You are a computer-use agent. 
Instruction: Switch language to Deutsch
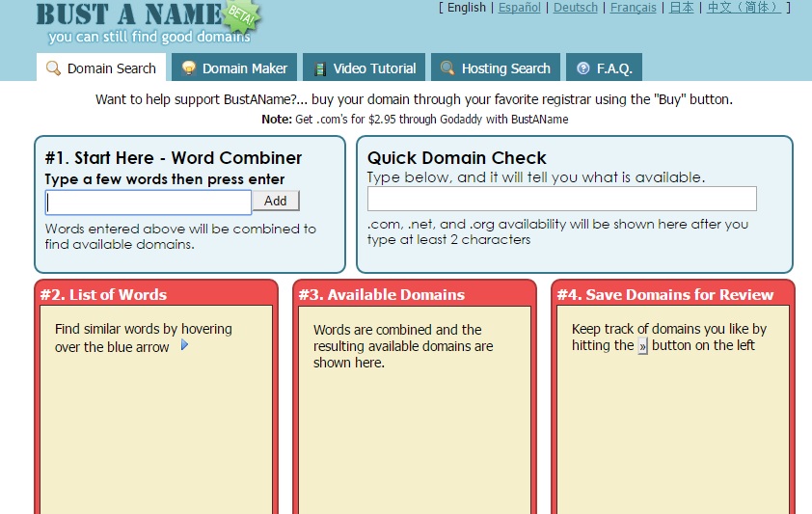coord(576,8)
